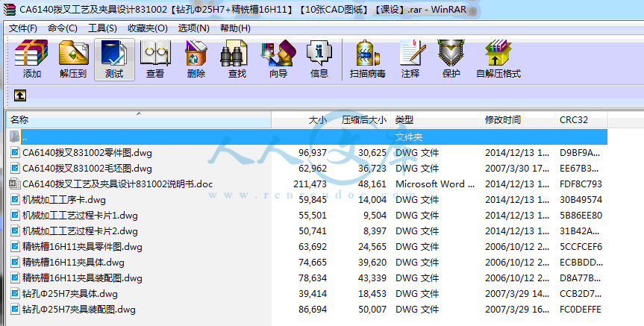Screen dimensions: 644x326
Task: Select file name 钻孔Φ25H7夹具装配图.dwg
Action: point(79,309)
